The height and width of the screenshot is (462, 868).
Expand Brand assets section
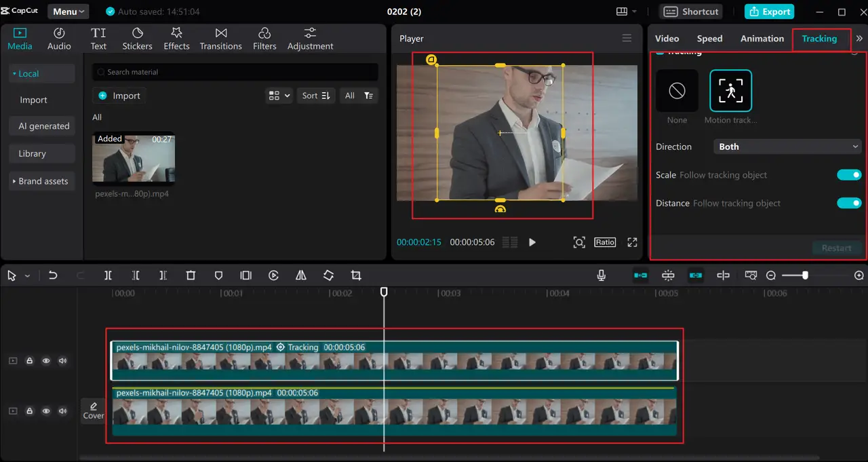(42, 181)
